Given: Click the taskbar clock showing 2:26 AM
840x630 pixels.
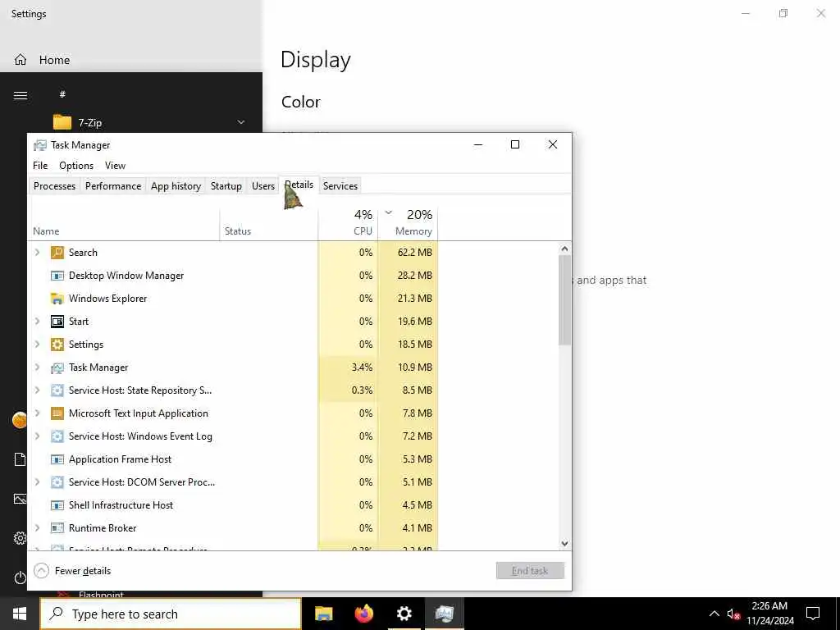Looking at the screenshot, I should point(769,614).
